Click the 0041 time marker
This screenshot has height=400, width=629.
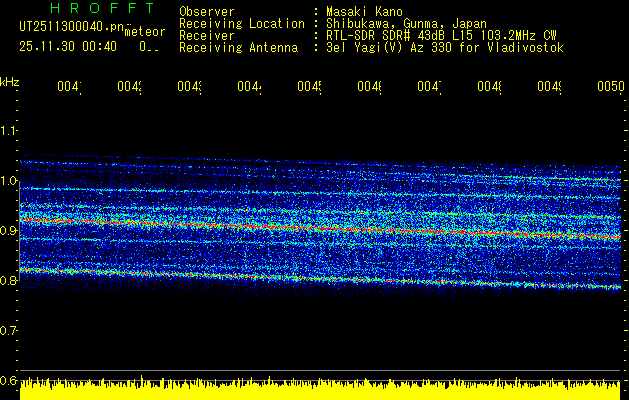[69, 86]
